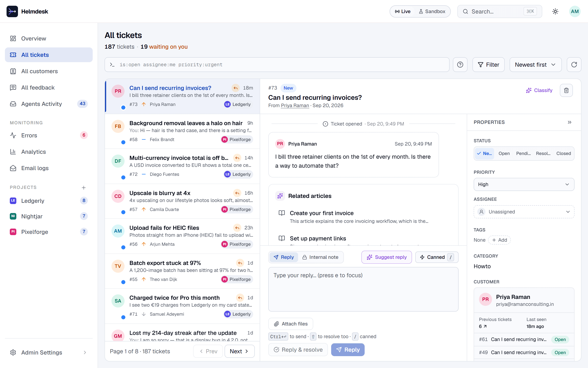The image size is (588, 368).
Task: Click the ticket query input field
Action: pyautogui.click(x=277, y=64)
